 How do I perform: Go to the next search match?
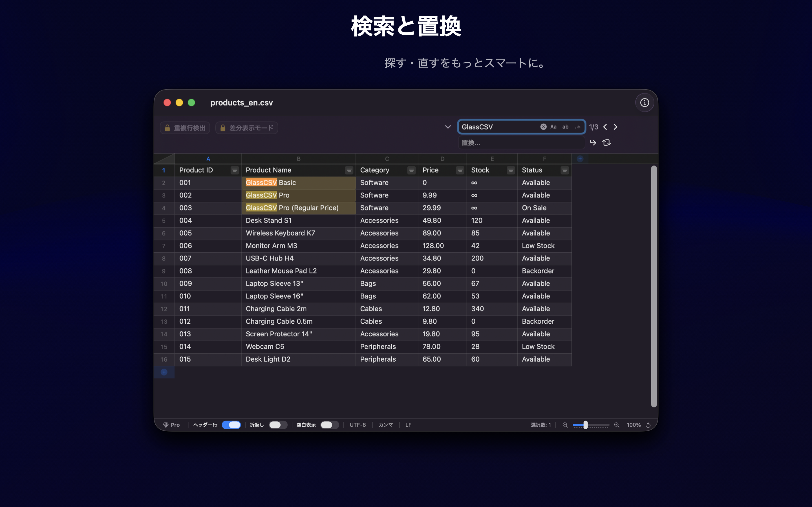[615, 127]
